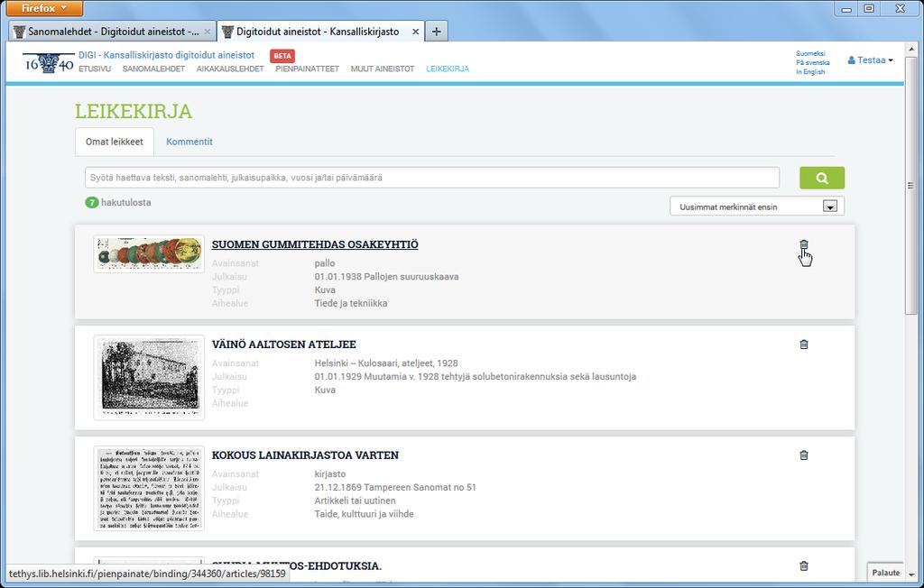Open the Väinö Aaltosen Ateljee building thumbnail
Screen dimensions: 924x588
click(149, 378)
